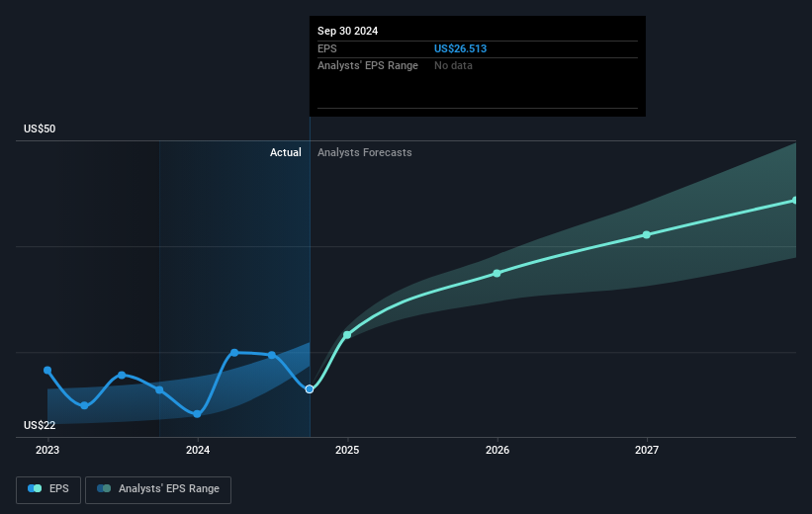Click the 2023 x-axis label

47,451
